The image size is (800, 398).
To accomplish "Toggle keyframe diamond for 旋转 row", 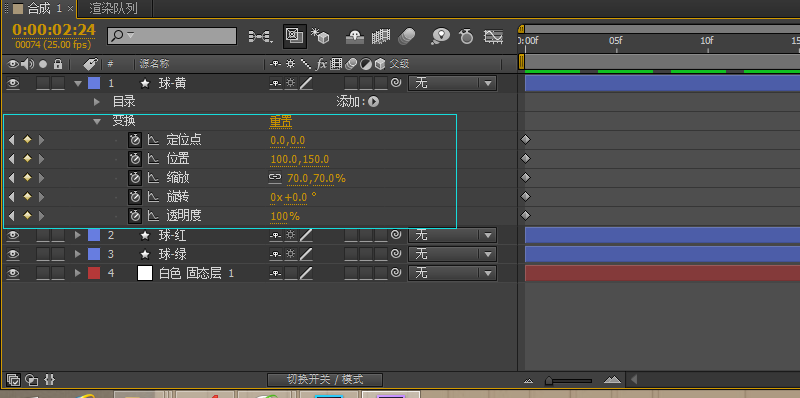I will point(27,197).
